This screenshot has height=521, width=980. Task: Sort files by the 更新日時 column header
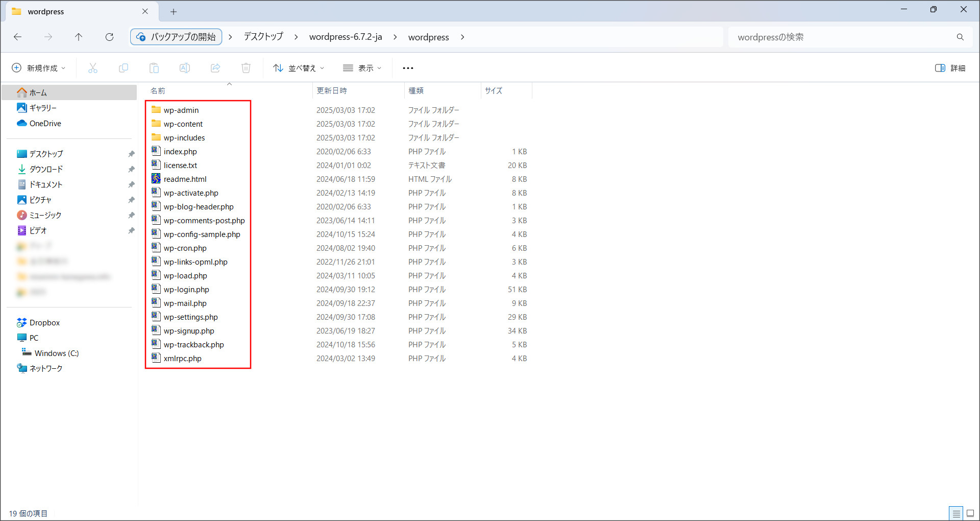click(332, 90)
